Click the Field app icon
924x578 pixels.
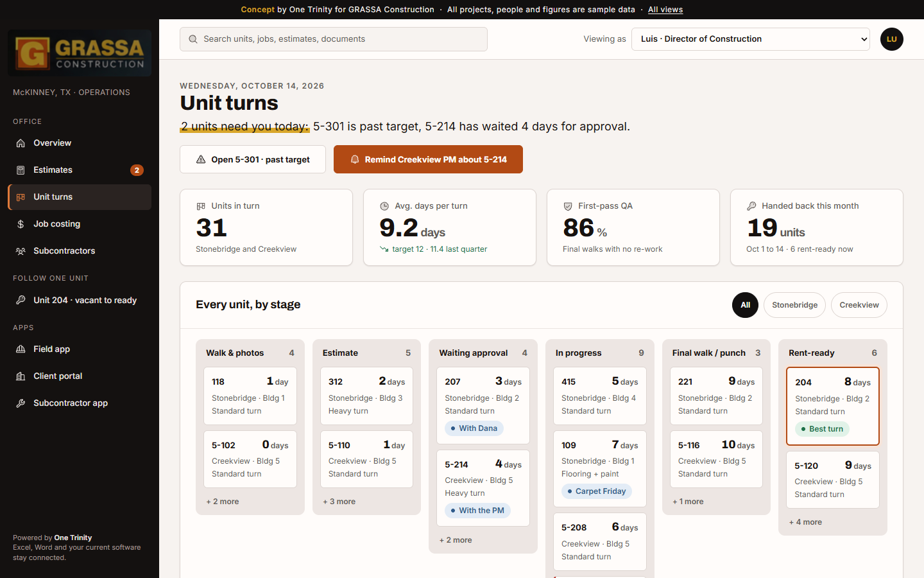pyautogui.click(x=21, y=349)
